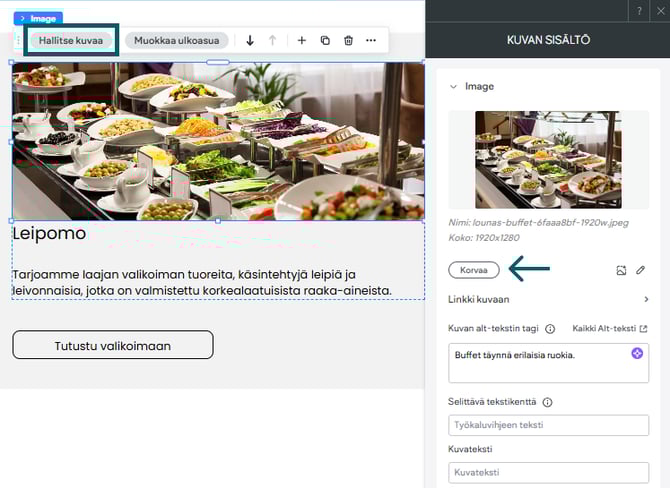The image size is (670, 488).
Task: Collapse the Image section chevron
Action: [453, 87]
